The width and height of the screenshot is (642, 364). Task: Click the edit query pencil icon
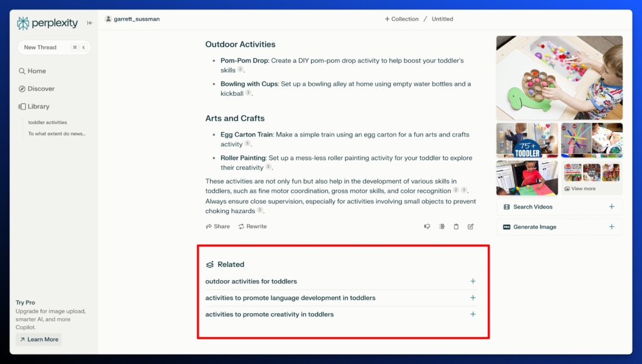(471, 227)
